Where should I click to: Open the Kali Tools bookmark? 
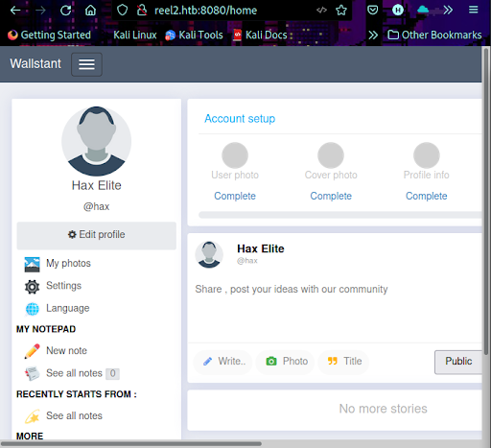pyautogui.click(x=194, y=35)
